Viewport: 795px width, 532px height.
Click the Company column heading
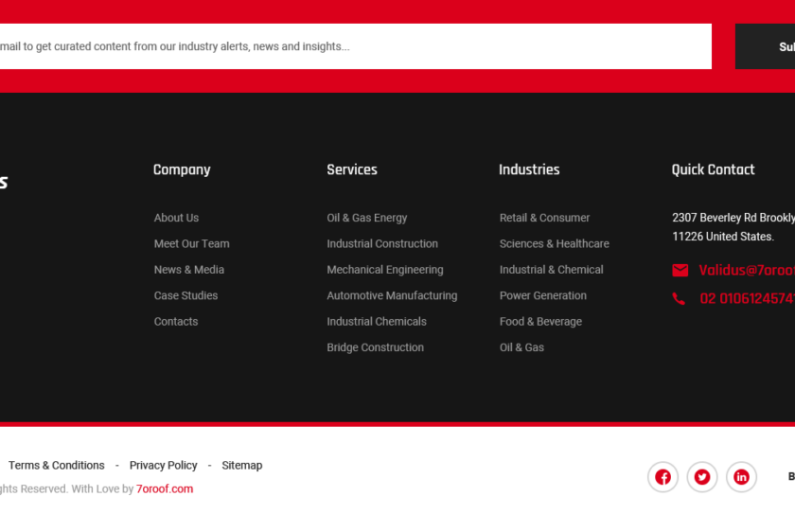[x=182, y=169]
